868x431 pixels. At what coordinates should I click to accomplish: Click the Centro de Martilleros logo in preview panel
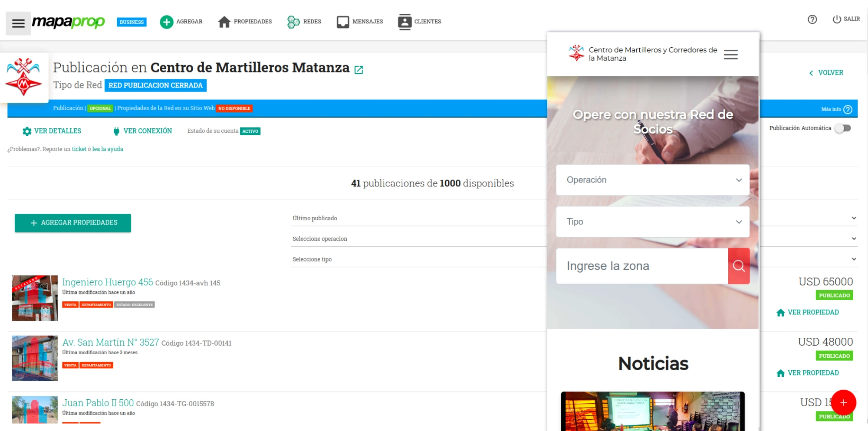coord(576,53)
